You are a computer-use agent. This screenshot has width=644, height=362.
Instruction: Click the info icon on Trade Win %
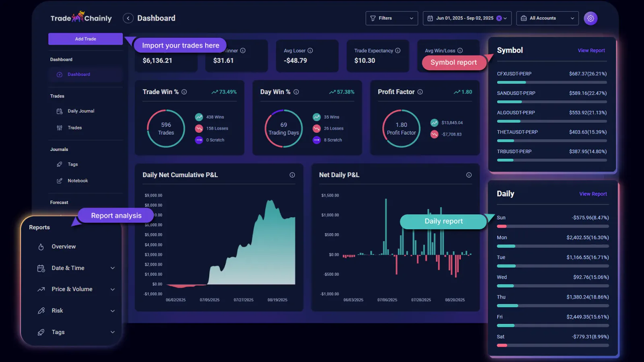point(184,92)
